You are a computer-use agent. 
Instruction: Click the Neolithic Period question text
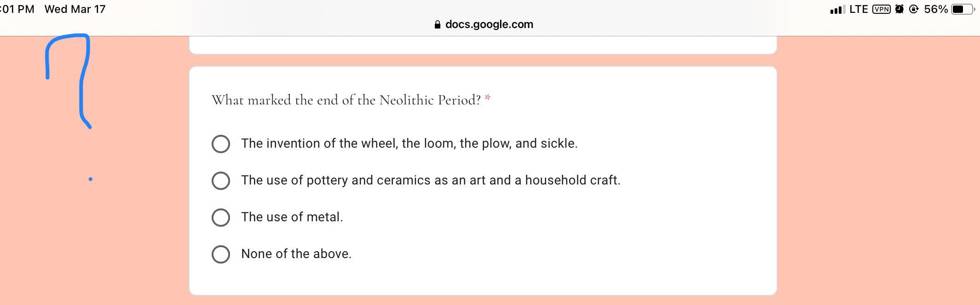pyautogui.click(x=346, y=100)
